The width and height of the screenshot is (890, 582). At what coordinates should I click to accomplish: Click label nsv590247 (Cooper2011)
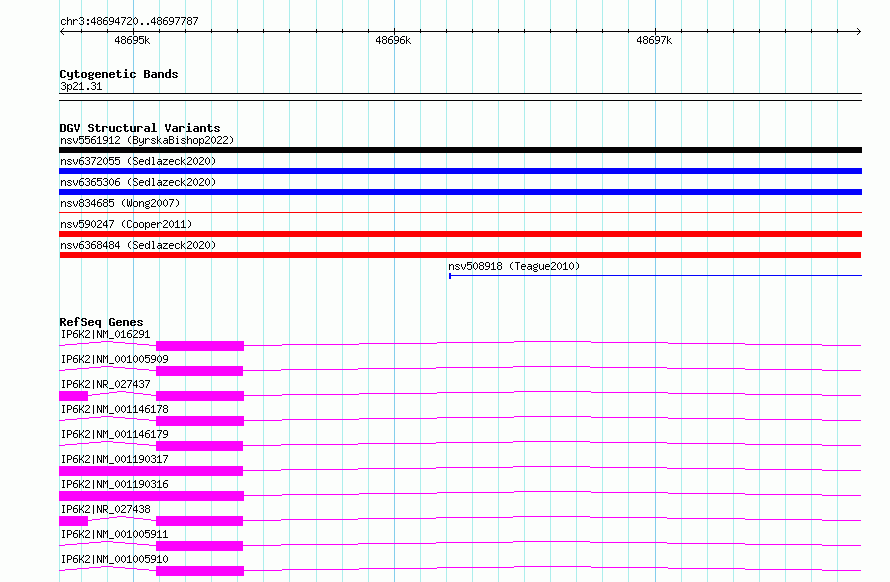[126, 224]
